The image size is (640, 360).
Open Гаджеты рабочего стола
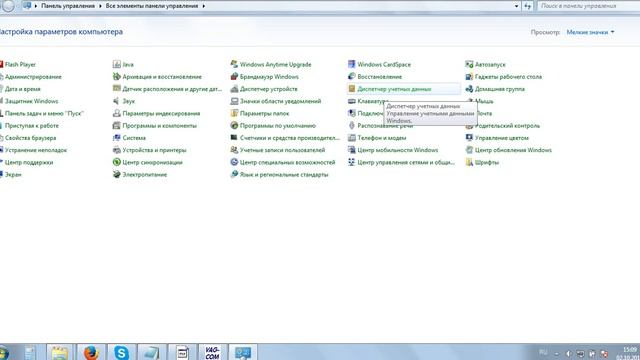tap(504, 77)
